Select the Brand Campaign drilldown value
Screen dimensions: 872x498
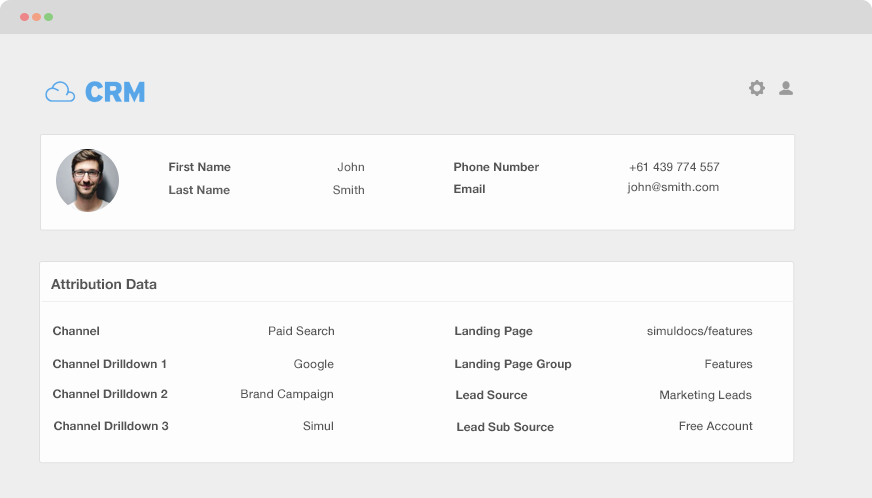coord(287,394)
